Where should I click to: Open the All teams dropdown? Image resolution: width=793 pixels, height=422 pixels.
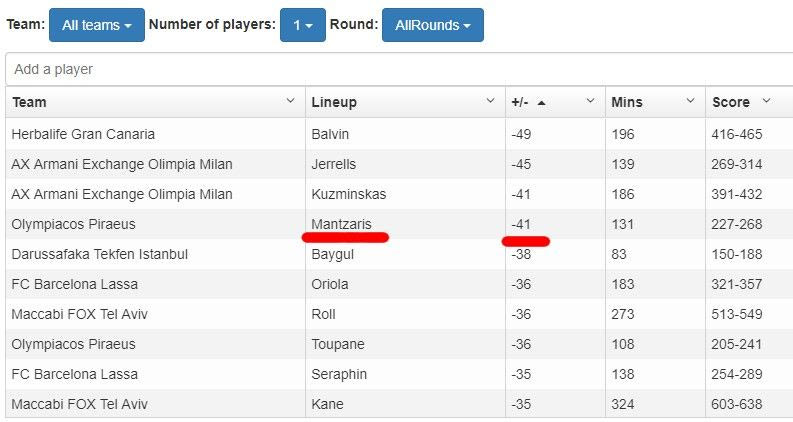click(96, 25)
